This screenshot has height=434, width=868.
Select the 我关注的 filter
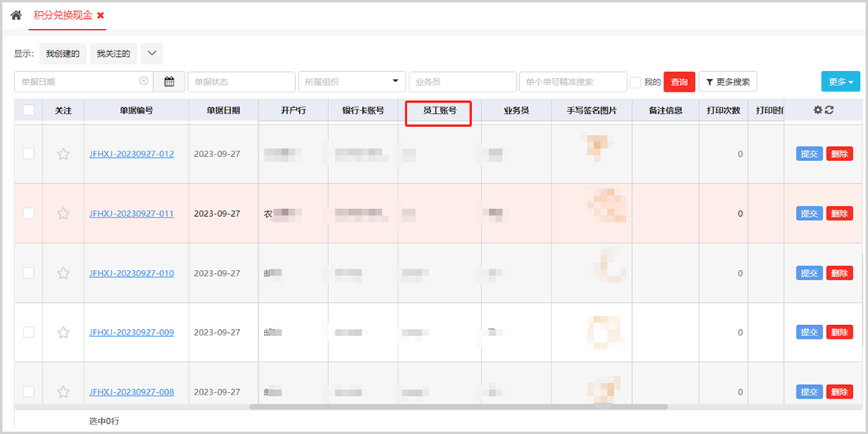coord(114,54)
